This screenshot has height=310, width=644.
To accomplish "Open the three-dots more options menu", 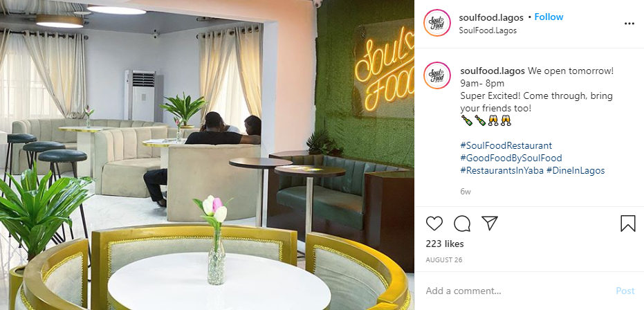I will 629,24.
